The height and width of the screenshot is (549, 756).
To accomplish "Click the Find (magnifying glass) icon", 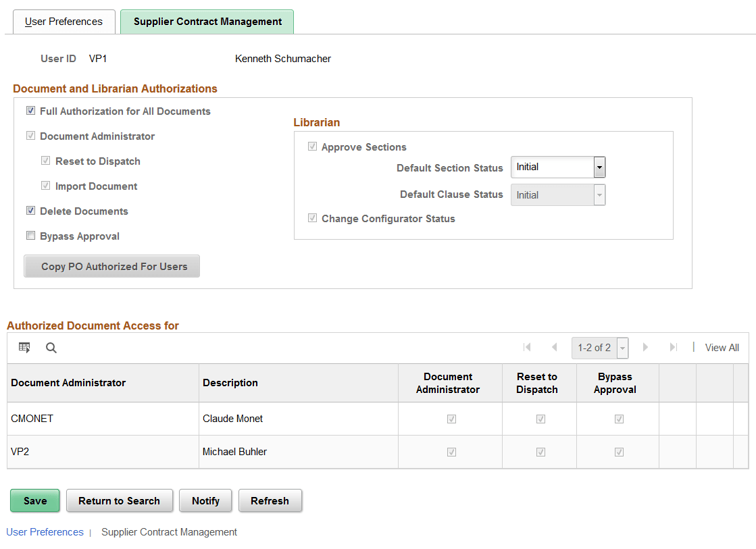I will point(51,348).
